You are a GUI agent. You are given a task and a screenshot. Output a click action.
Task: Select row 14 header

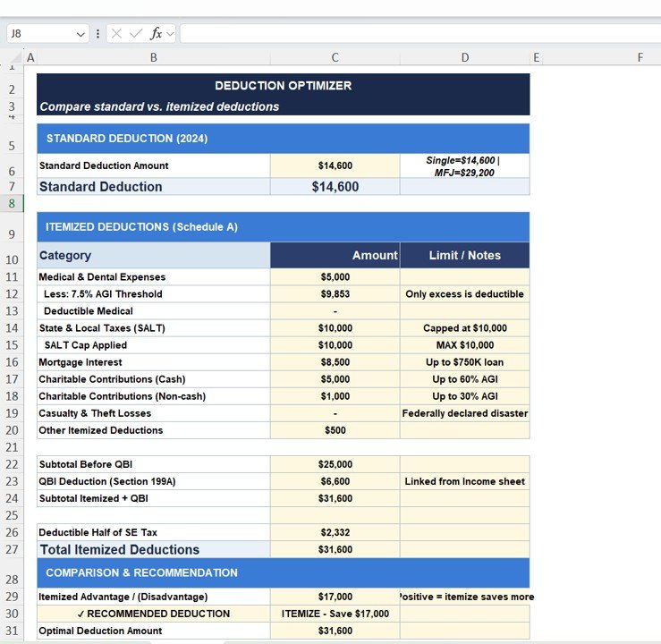(x=12, y=328)
